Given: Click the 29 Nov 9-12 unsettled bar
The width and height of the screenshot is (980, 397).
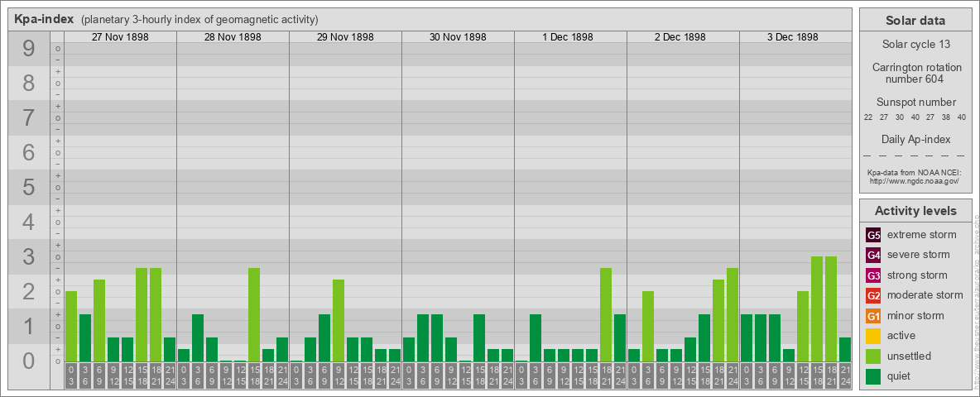Looking at the screenshot, I should [x=339, y=321].
